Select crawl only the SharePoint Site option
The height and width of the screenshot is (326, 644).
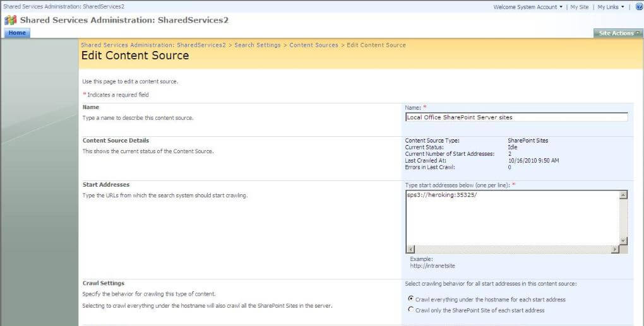(411, 310)
